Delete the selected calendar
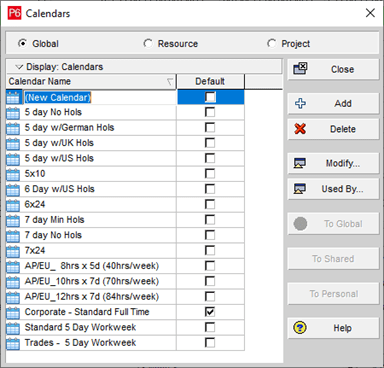The width and height of the screenshot is (384, 368). [333, 129]
